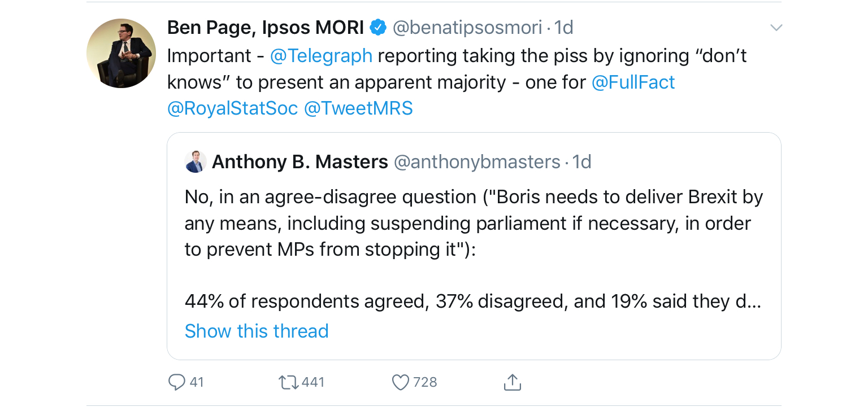Retweet this post using the retweet icon
The width and height of the screenshot is (868, 411).
[289, 382]
